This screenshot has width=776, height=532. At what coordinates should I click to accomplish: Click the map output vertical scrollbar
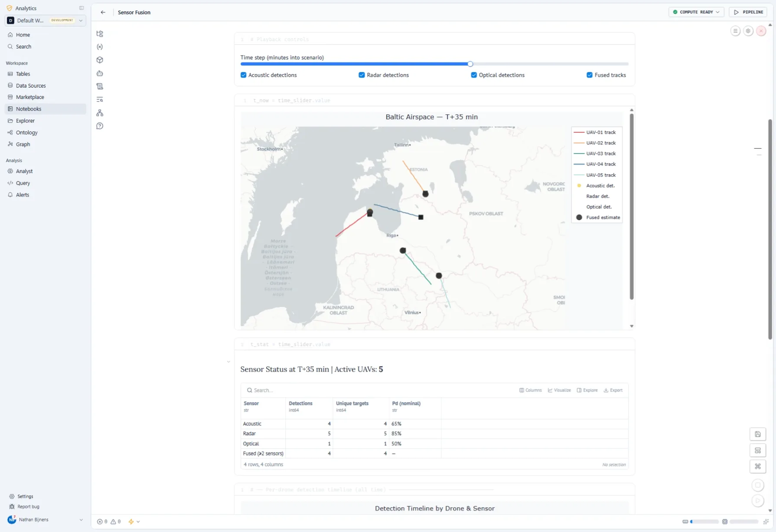click(632, 206)
